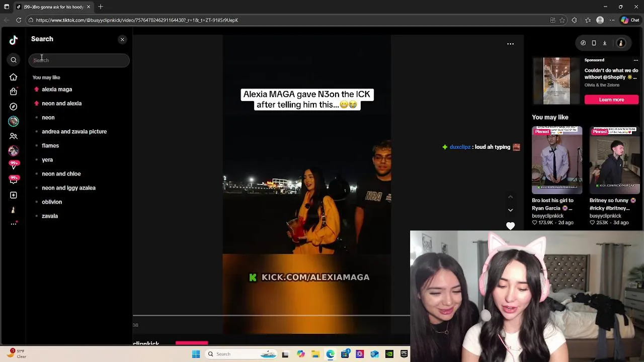Open the Shopify sponsored ad thumbnail

tap(556, 81)
